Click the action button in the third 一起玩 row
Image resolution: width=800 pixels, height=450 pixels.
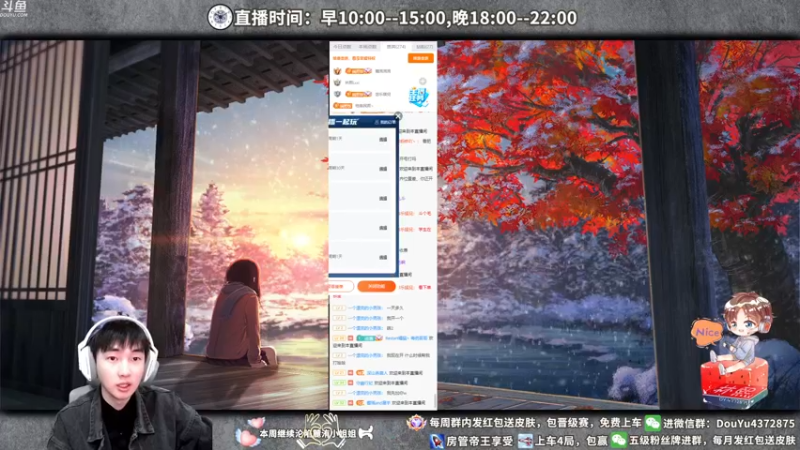pyautogui.click(x=383, y=198)
